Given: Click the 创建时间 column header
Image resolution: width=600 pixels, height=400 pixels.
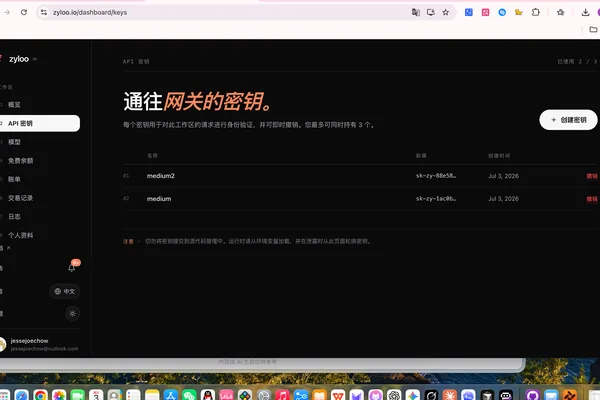Looking at the screenshot, I should coord(499,155).
